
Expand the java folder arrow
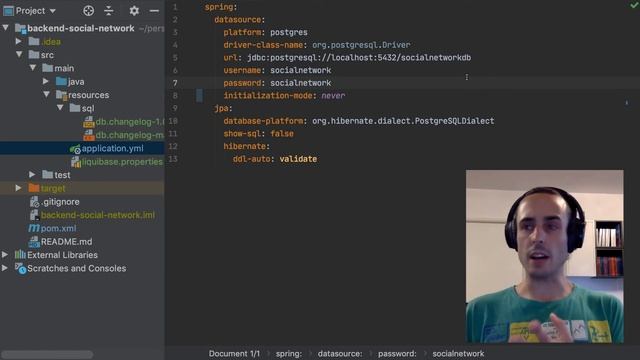pyautogui.click(x=46, y=81)
